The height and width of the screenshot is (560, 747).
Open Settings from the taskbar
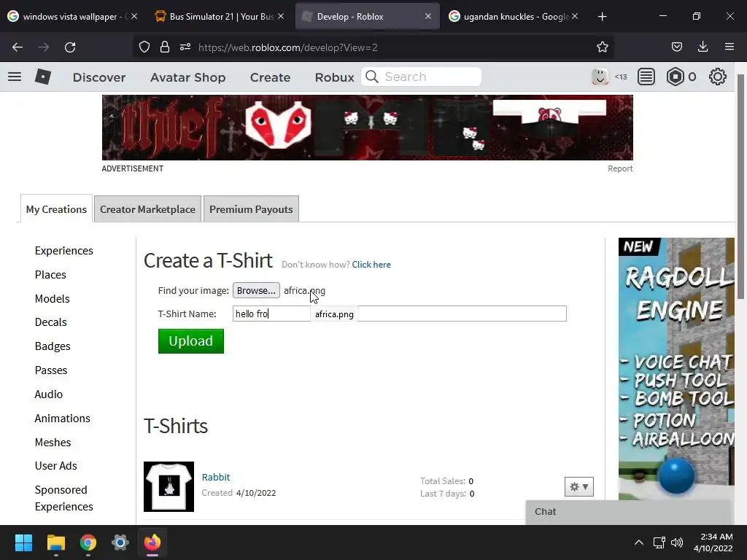[120, 542]
